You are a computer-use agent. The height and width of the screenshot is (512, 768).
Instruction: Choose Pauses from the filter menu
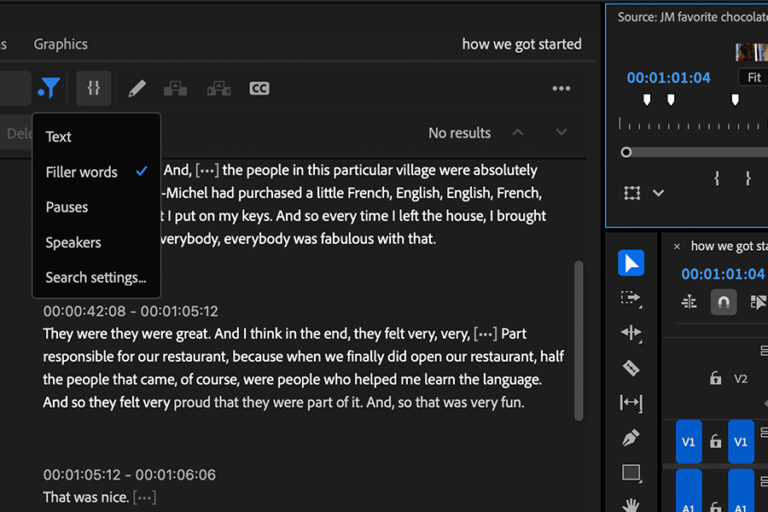pyautogui.click(x=67, y=207)
